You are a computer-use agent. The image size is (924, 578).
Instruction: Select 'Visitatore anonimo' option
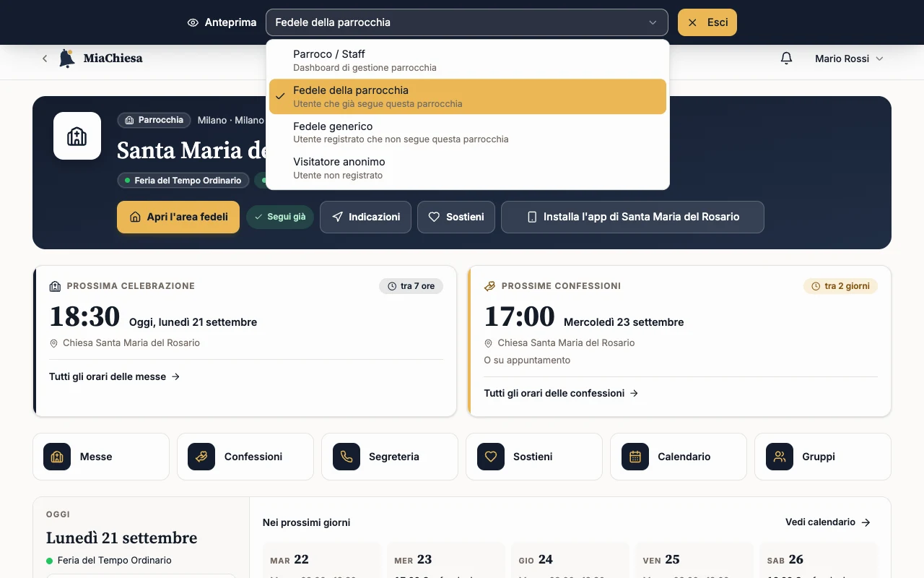coord(468,168)
